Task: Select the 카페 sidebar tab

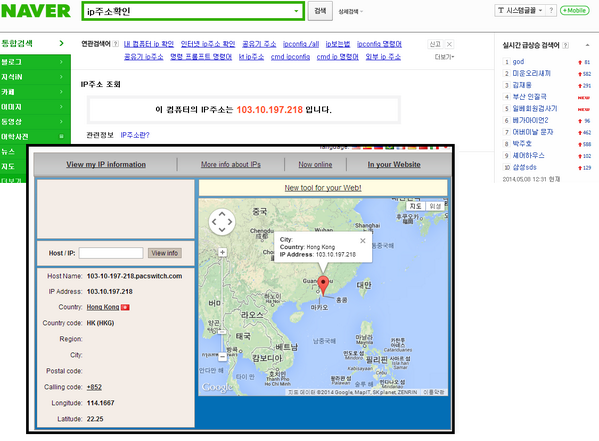Action: coord(35,92)
